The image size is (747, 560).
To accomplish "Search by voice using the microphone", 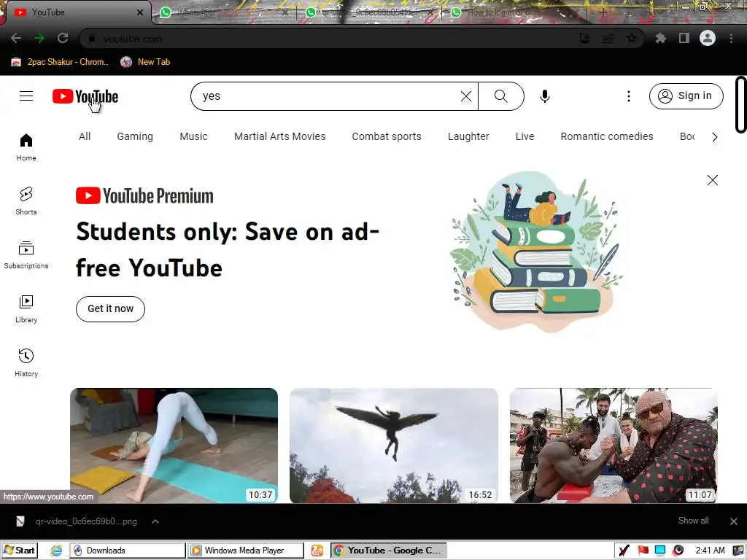I will (x=544, y=96).
